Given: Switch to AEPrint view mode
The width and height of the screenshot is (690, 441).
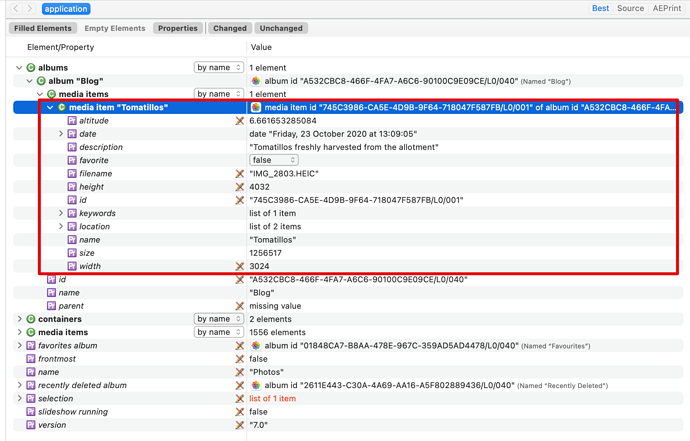Looking at the screenshot, I should [x=667, y=8].
